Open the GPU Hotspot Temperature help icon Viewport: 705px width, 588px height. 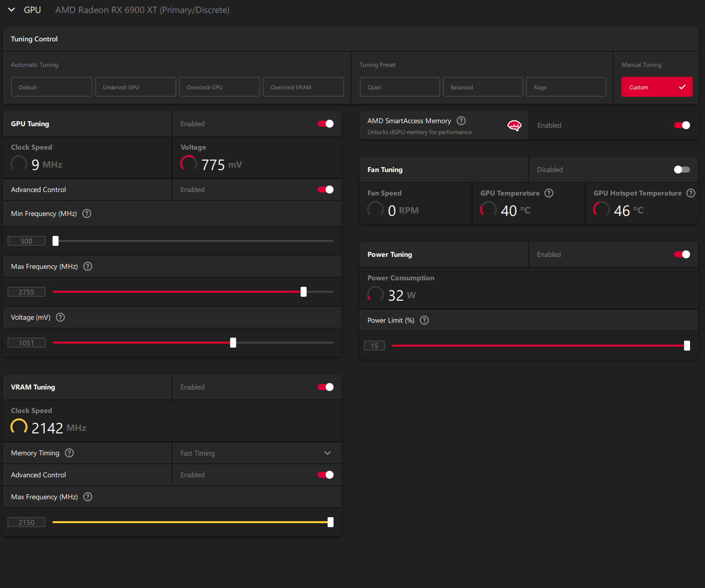[x=691, y=193]
